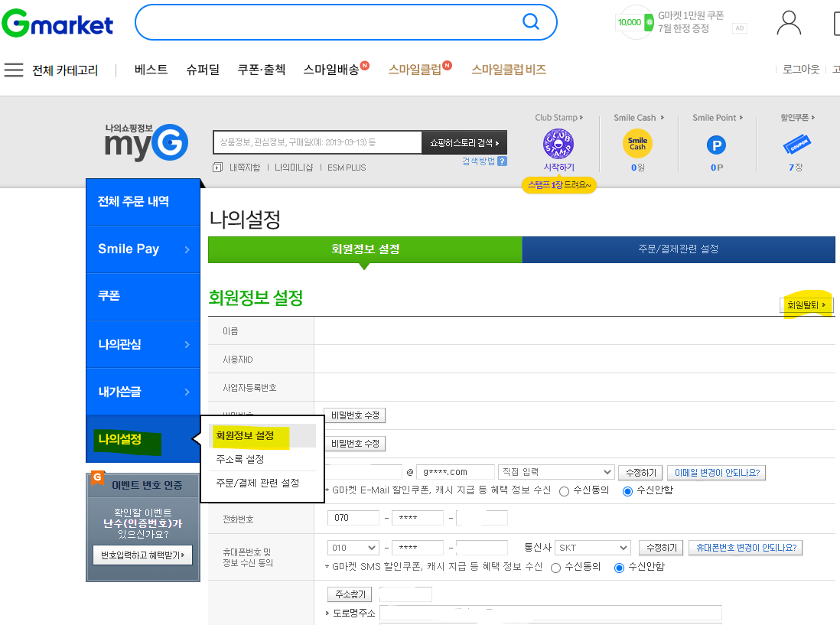Click the 스마일클럽비즈 navigation item
840x625 pixels.
509,70
